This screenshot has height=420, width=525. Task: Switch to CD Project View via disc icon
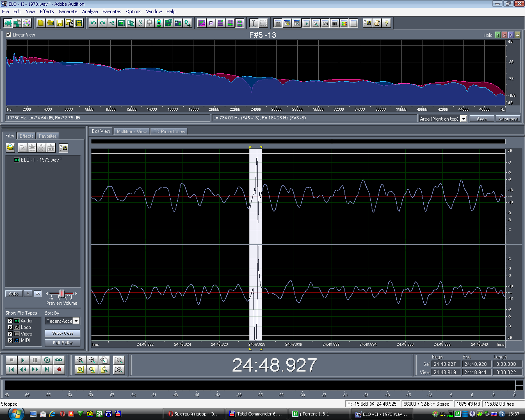click(x=27, y=23)
